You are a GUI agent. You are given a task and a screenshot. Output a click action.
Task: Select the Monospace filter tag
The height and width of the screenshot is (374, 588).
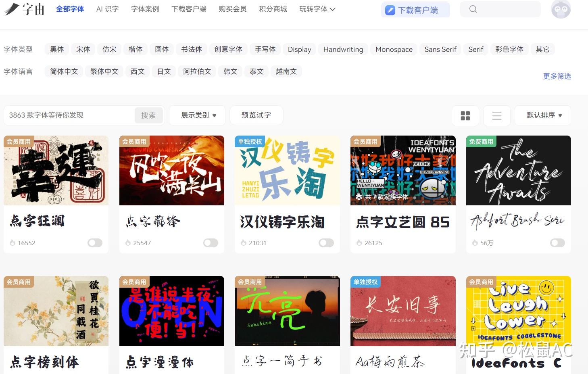[394, 49]
